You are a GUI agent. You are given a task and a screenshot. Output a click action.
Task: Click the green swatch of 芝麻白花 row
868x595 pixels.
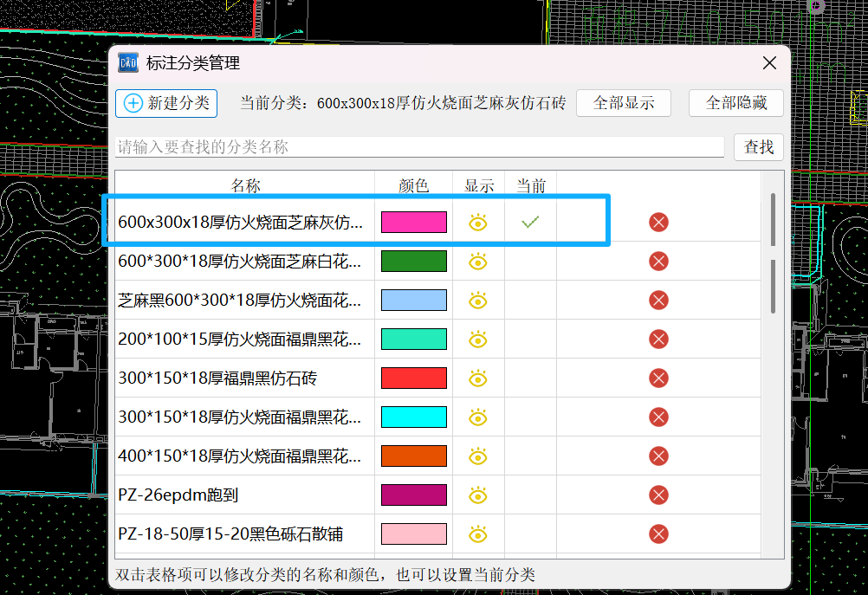[413, 262]
